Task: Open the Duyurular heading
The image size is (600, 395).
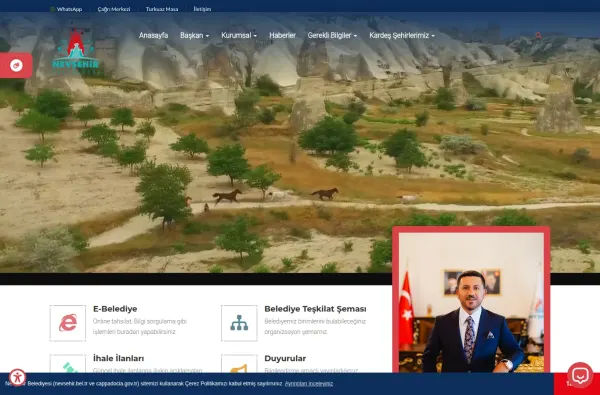Action: click(285, 359)
